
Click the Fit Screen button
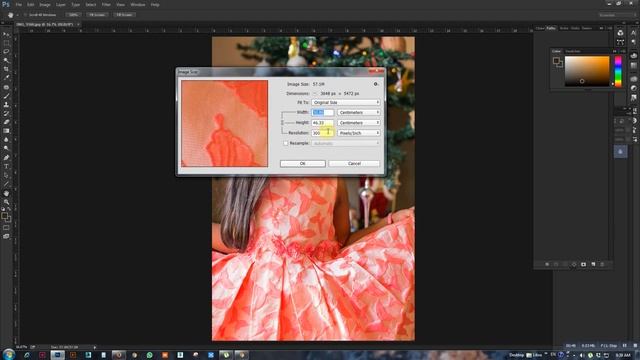click(x=97, y=15)
